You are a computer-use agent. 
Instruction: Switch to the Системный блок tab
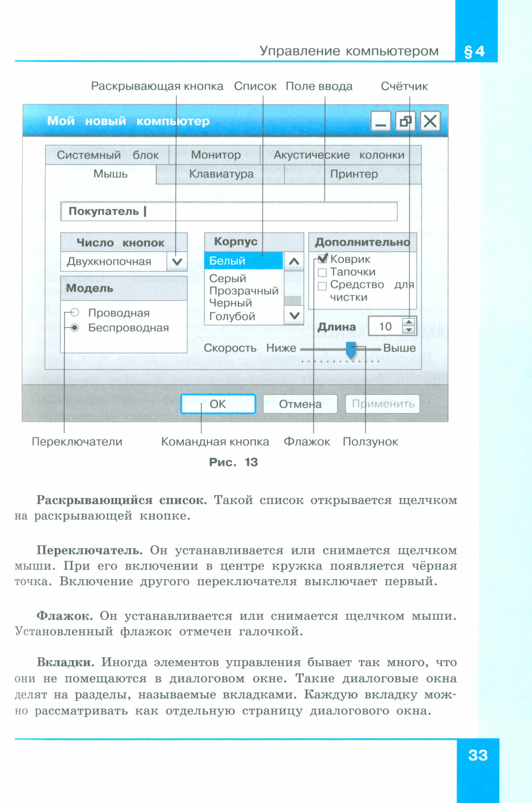pyautogui.click(x=108, y=155)
